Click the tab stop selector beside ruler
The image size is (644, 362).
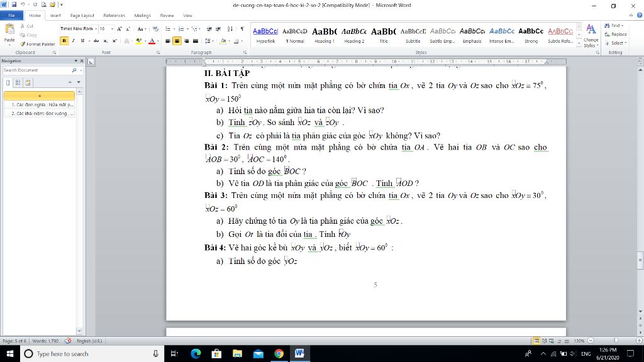91,62
